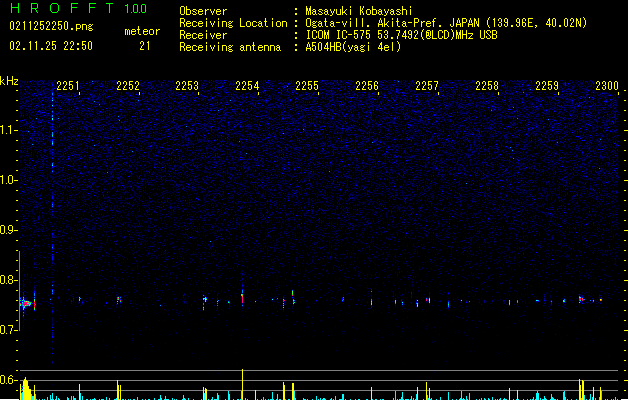Click the ICOM IC-575 53.7492 MHz receiver text
Viewport: 629px width, 400px height.
(402, 35)
